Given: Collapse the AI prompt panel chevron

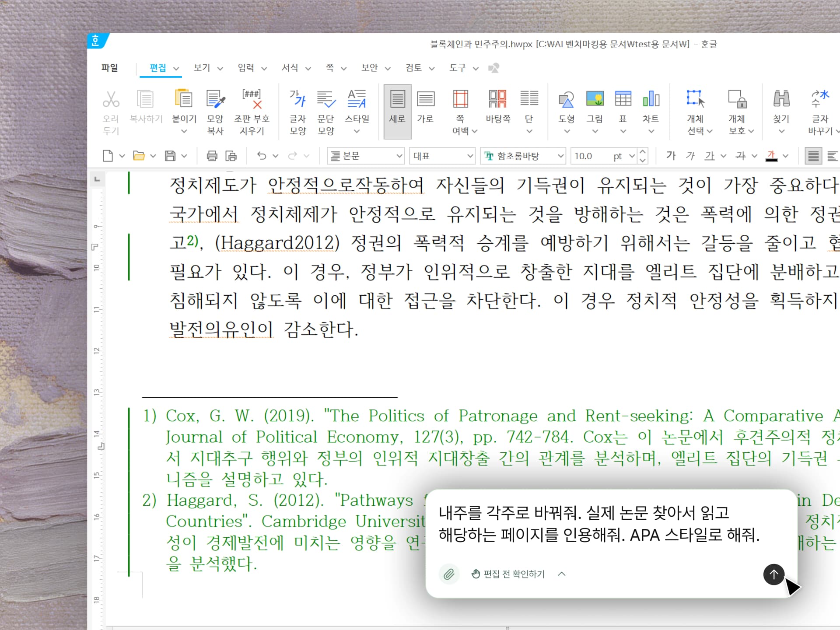Looking at the screenshot, I should pyautogui.click(x=562, y=574).
